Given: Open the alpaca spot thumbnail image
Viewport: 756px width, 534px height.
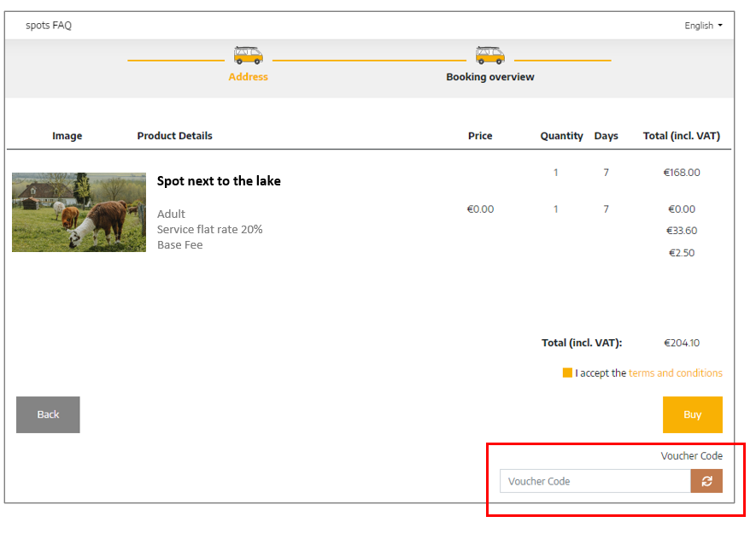Looking at the screenshot, I should tap(79, 212).
